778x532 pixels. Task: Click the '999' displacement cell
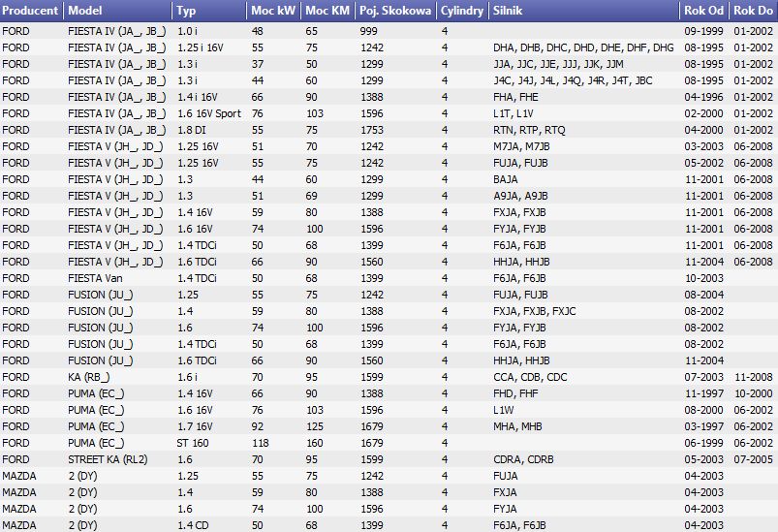(369, 31)
